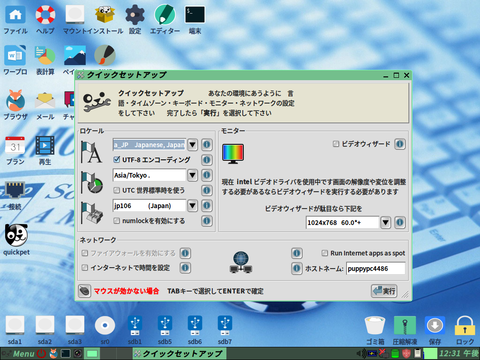Viewport: 480px width, 360px height.
Task: Click the info icon beside the numlock option
Action: [207, 221]
